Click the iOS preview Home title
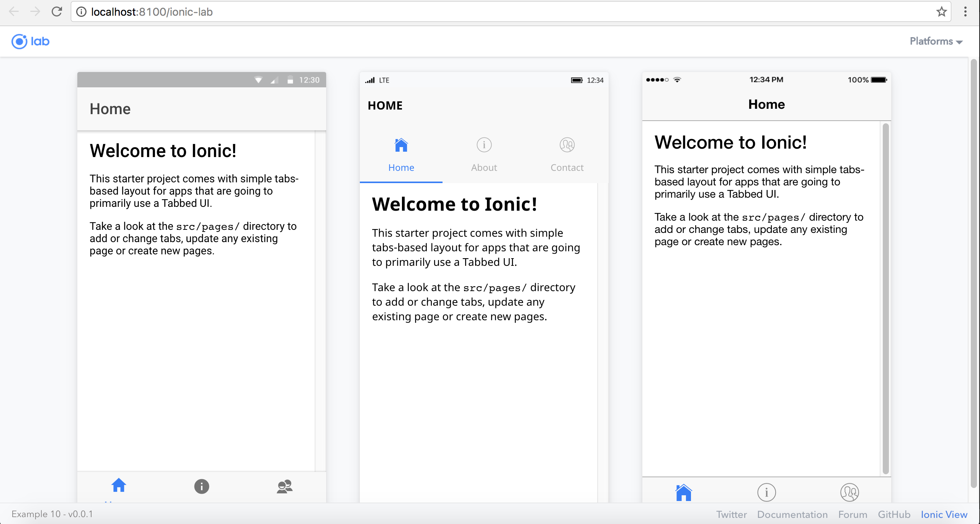The width and height of the screenshot is (980, 524). click(x=766, y=104)
